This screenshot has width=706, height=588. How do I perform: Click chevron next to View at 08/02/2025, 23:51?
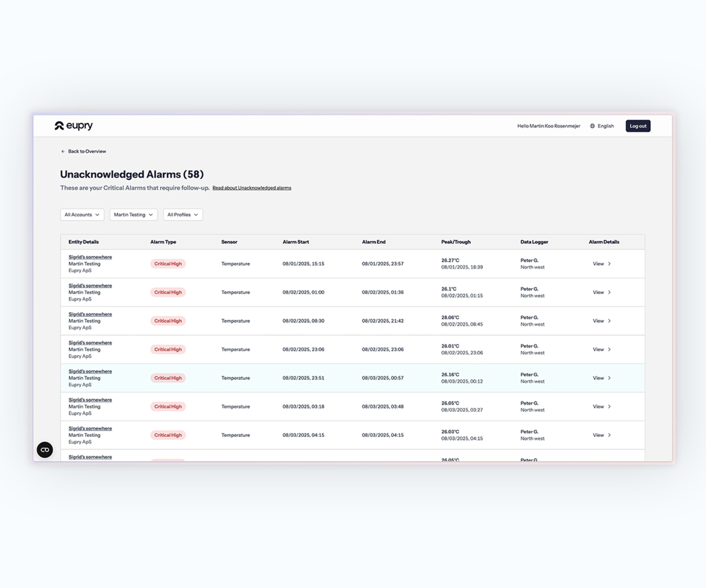tap(609, 378)
